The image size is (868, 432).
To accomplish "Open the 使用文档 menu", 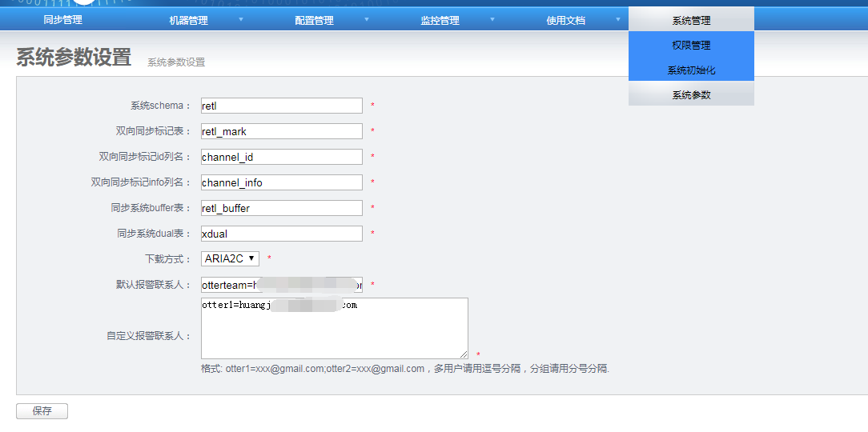I will (x=565, y=21).
